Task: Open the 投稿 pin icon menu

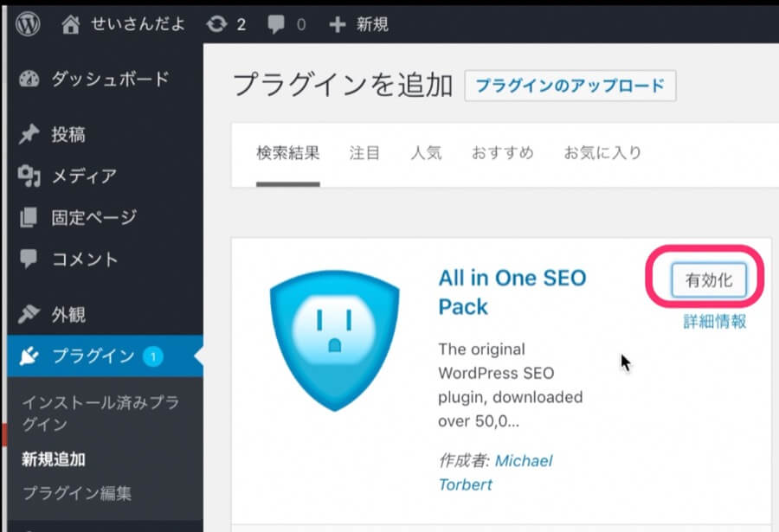Action: (x=29, y=135)
